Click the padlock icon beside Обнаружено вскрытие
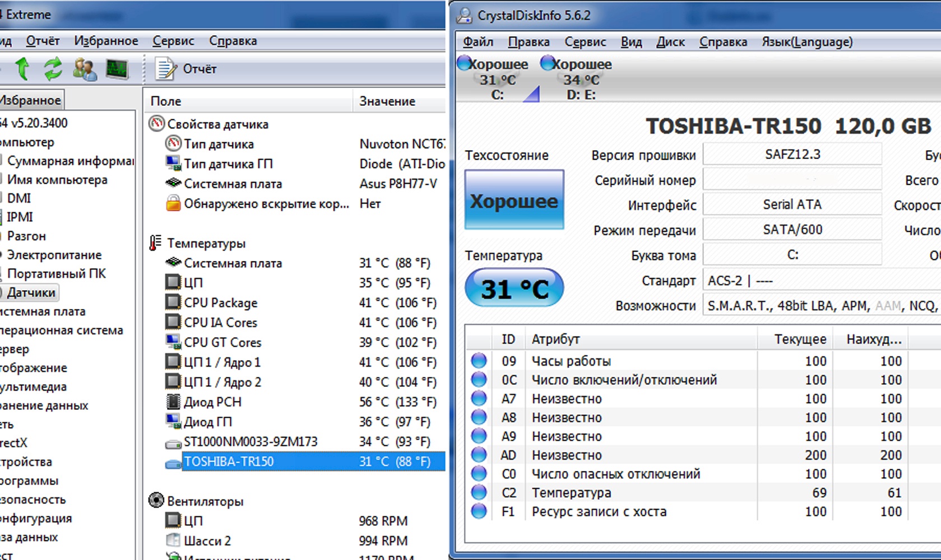This screenshot has height=560, width=941. [x=173, y=203]
